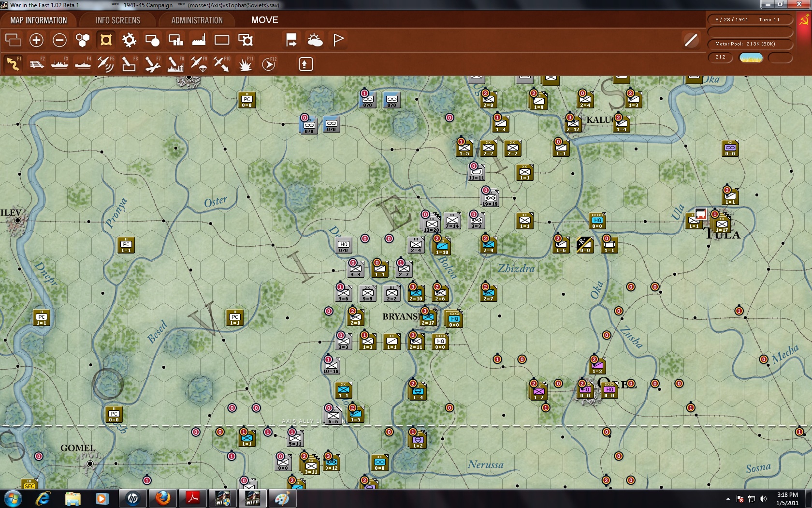Viewport: 812px width, 508px height.
Task: Select the German 7=14 unit counter
Action: point(452,221)
